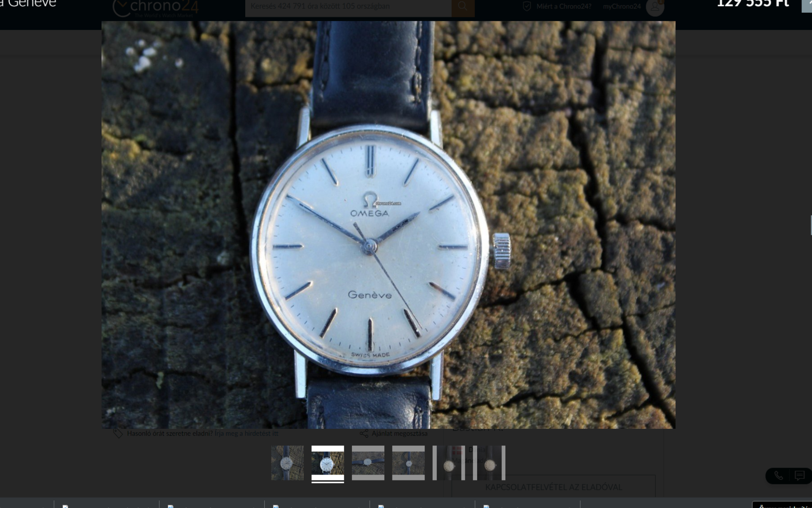Click the Ajánlat megosztása share link
812x508 pixels.
399,433
